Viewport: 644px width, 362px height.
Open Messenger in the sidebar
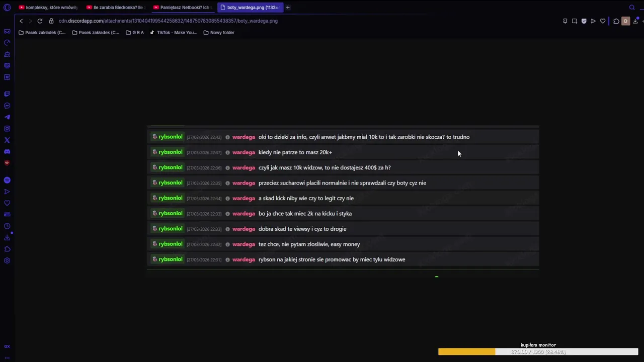tap(7, 106)
